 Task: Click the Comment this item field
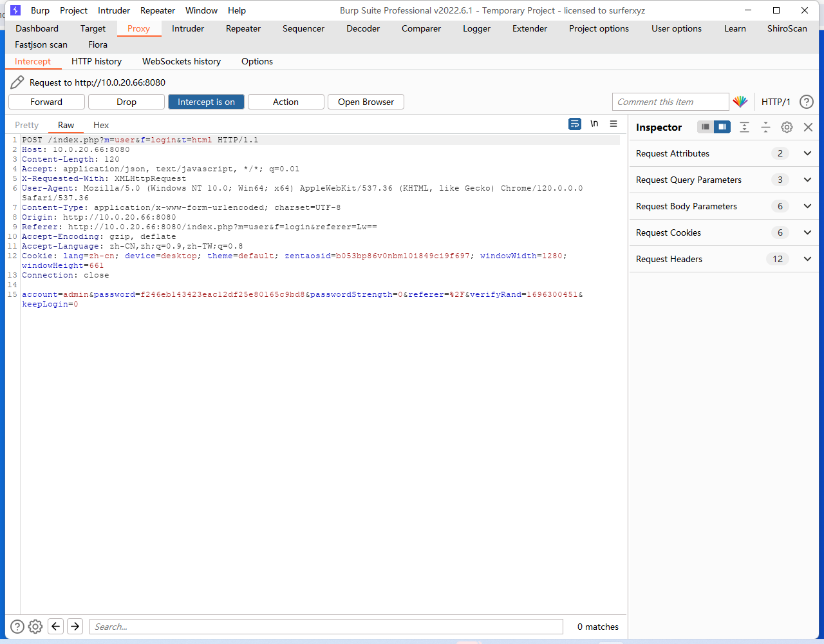tap(670, 102)
